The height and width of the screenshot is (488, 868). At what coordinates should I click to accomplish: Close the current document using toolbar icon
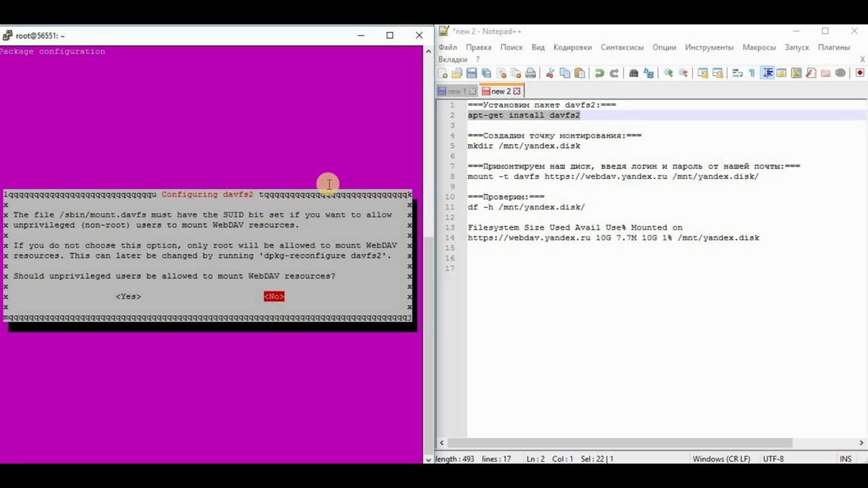(x=502, y=73)
